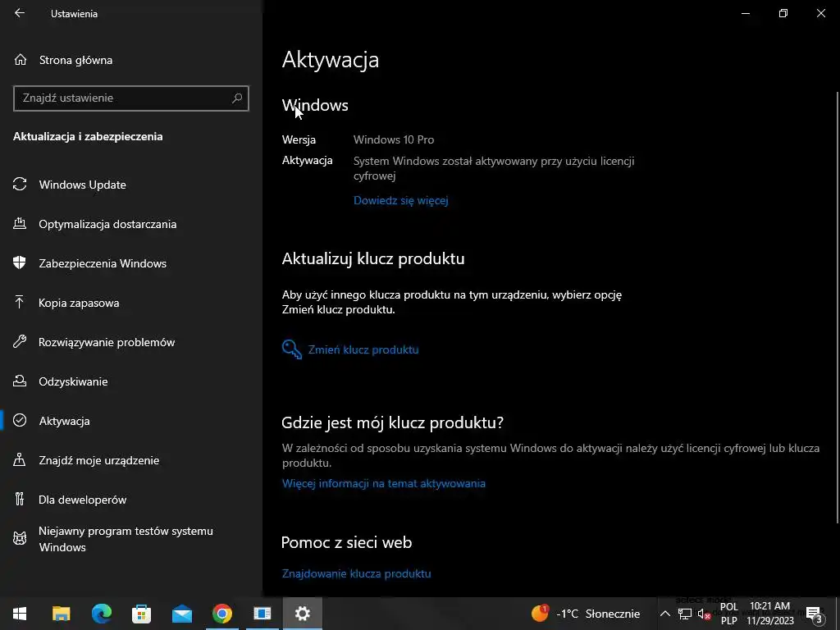The width and height of the screenshot is (840, 630).
Task: Open the notification center icon
Action: [x=815, y=614]
